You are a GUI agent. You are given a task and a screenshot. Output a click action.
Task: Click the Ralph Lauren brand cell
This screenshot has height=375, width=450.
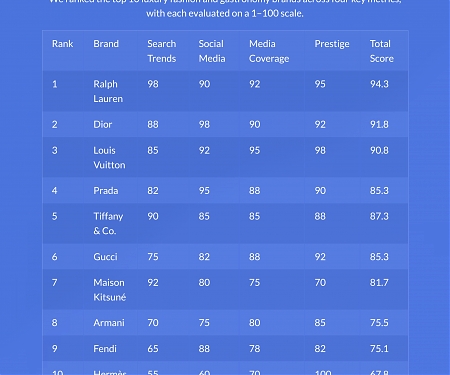click(x=108, y=91)
